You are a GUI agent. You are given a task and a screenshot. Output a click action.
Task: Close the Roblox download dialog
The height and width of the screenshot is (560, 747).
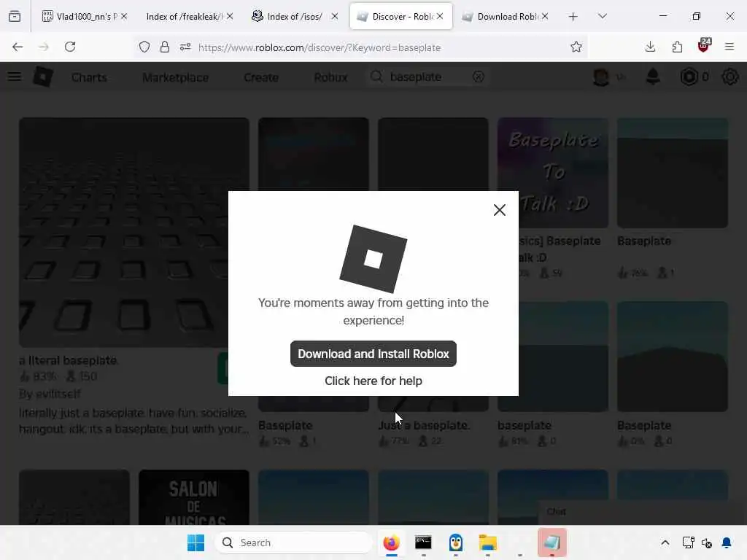(499, 210)
